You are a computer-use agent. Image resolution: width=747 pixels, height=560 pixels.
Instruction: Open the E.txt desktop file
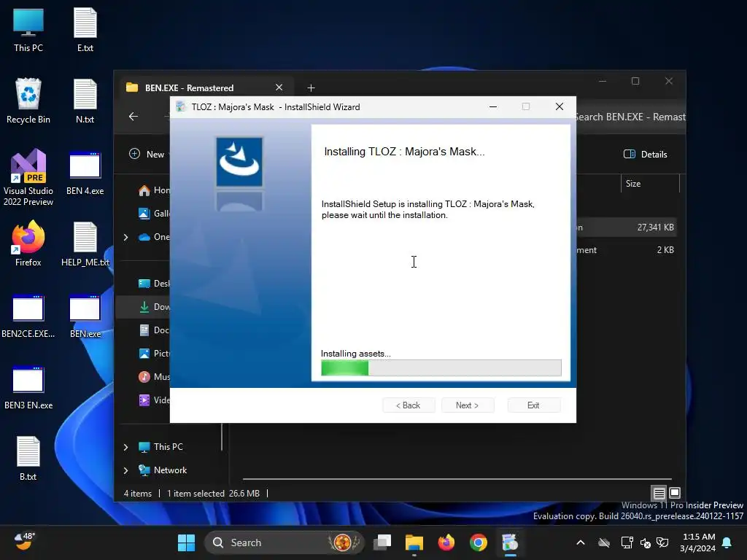tap(85, 30)
